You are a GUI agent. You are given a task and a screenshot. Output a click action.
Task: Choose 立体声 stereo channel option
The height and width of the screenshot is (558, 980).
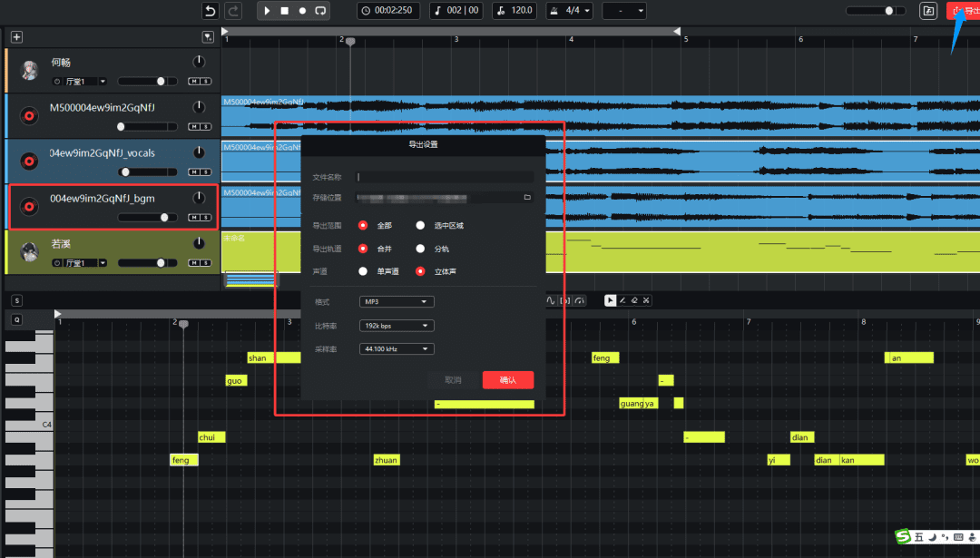pyautogui.click(x=420, y=271)
